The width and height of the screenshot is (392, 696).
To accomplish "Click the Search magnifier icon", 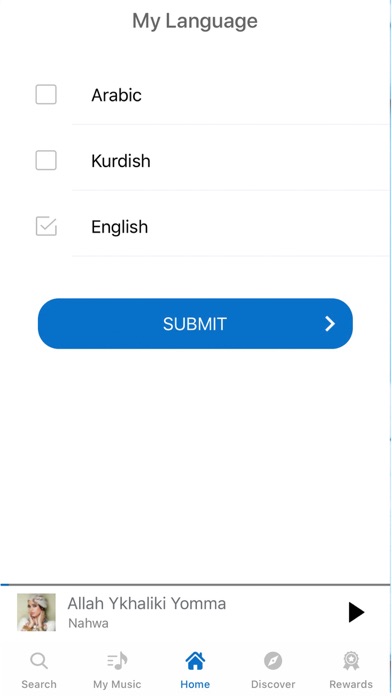I will (x=39, y=661).
